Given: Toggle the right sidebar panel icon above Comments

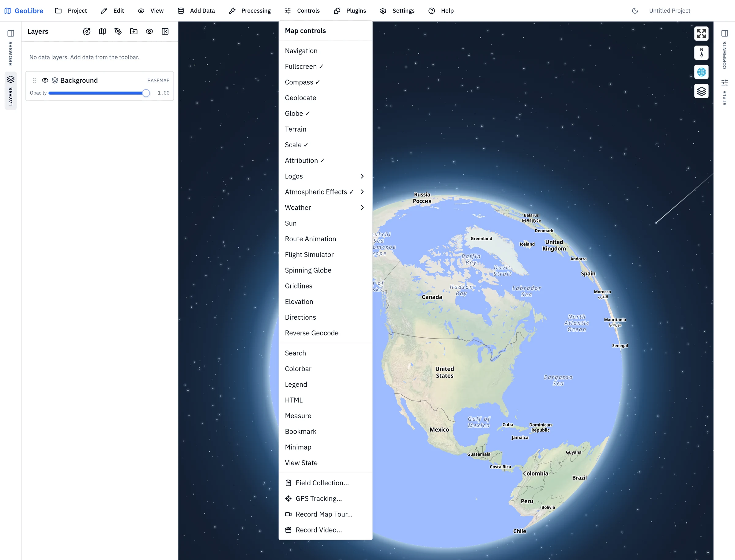Looking at the screenshot, I should [x=725, y=33].
